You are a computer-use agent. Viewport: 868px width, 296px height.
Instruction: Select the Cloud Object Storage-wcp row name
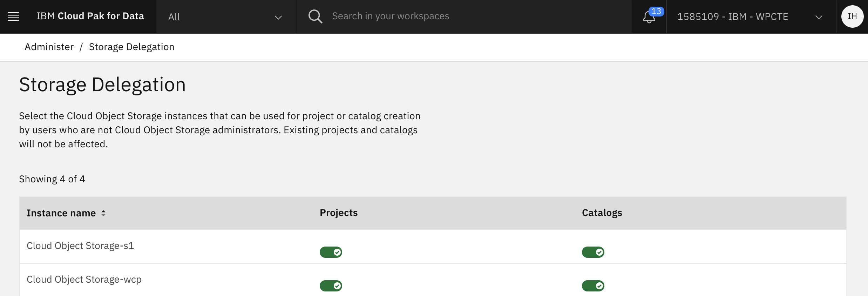(x=84, y=280)
